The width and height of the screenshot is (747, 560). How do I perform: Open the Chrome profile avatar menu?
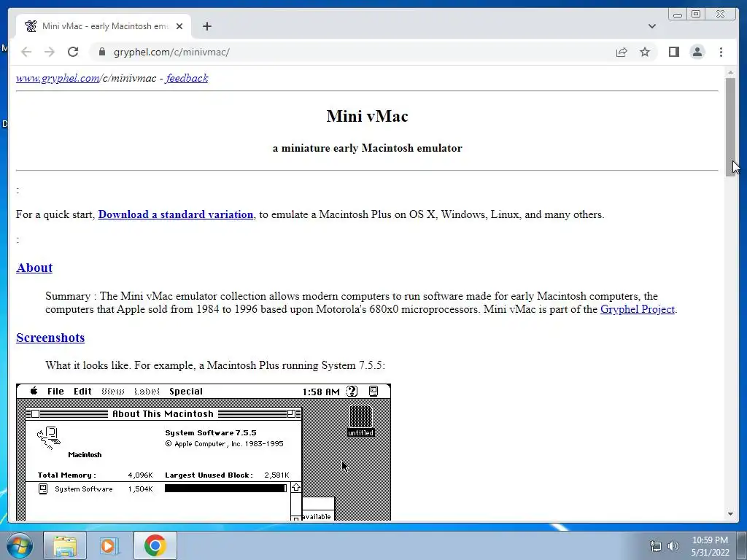pyautogui.click(x=697, y=52)
